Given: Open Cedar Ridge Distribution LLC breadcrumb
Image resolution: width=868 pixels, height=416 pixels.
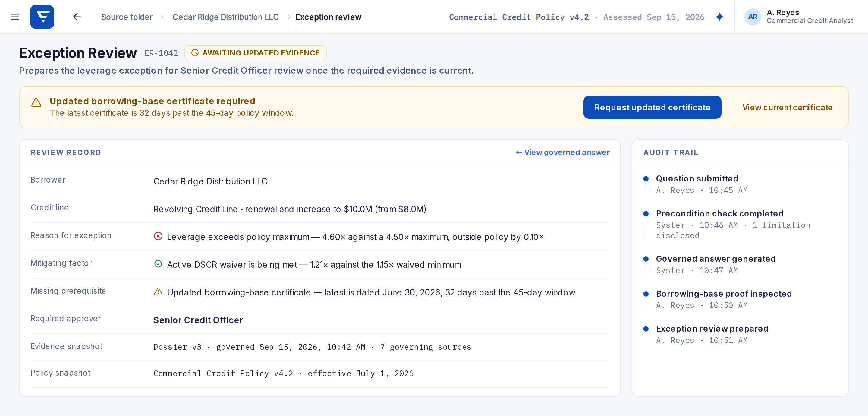Looking at the screenshot, I should tap(225, 17).
